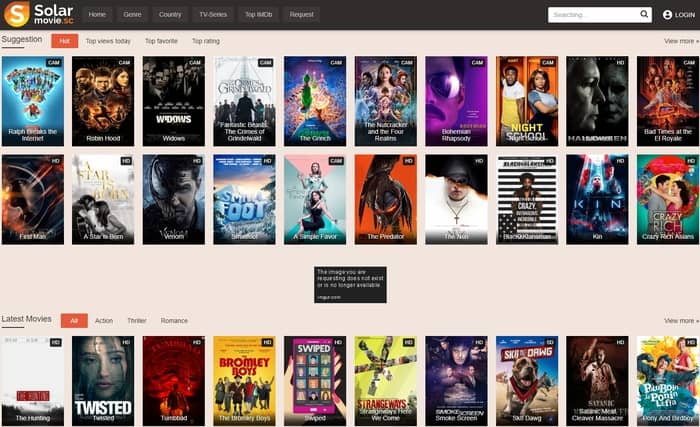The height and width of the screenshot is (427, 700).
Task: Open the First Man poster
Action: [x=33, y=199]
